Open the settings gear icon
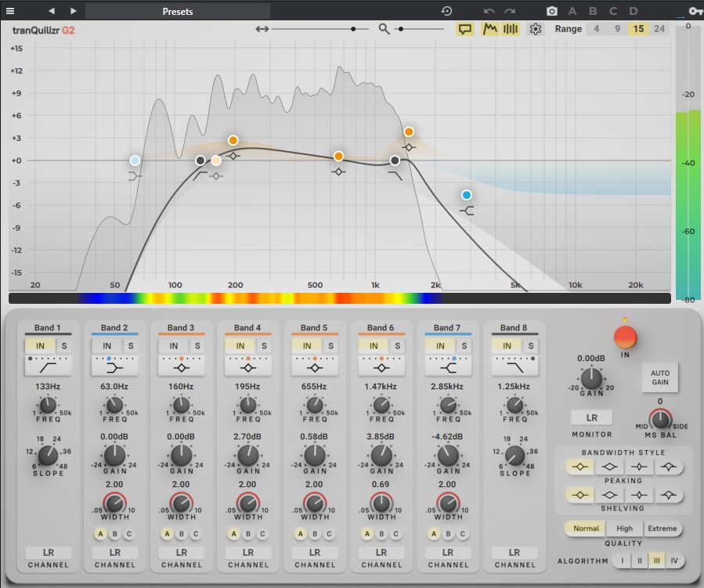Screen dimensions: 704x588 (535, 29)
